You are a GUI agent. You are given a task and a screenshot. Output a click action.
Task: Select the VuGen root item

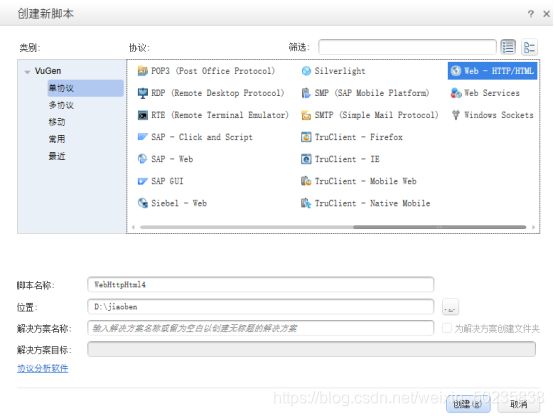(48, 71)
